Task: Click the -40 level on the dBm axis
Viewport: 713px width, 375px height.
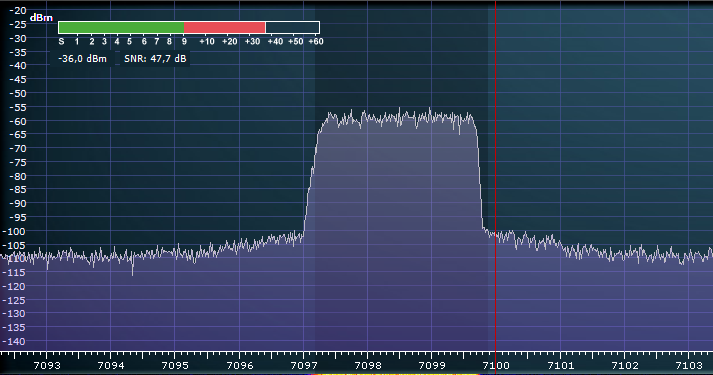Action: (x=17, y=65)
